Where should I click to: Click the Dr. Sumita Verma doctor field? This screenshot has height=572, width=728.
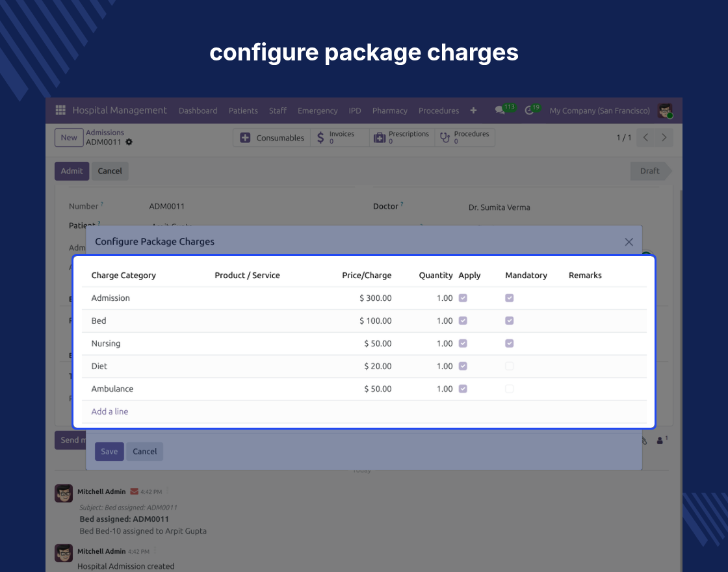point(499,207)
